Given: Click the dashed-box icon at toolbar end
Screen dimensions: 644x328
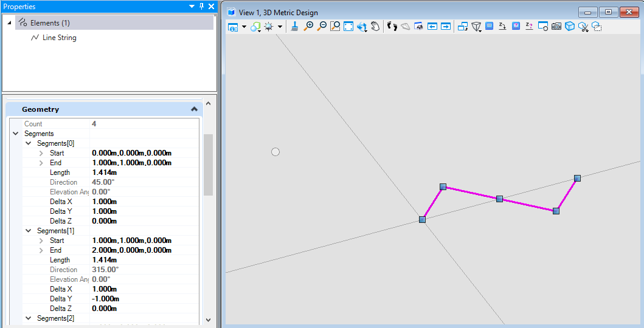Looking at the screenshot, I should coord(597,27).
